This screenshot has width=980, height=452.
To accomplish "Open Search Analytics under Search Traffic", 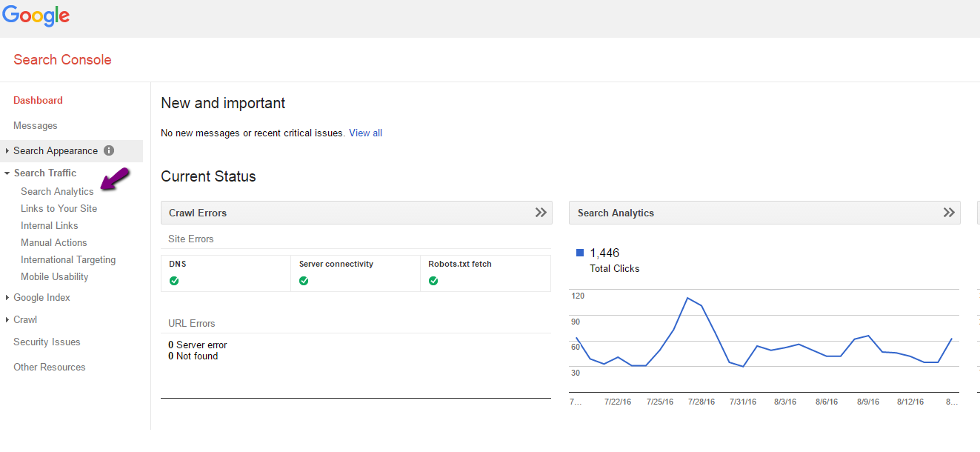I will click(57, 191).
